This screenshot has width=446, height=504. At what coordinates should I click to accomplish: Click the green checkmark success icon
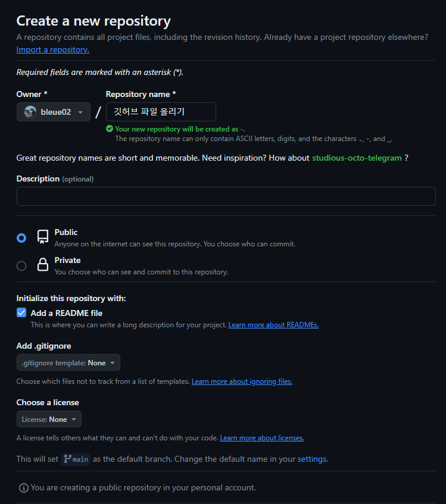click(110, 127)
